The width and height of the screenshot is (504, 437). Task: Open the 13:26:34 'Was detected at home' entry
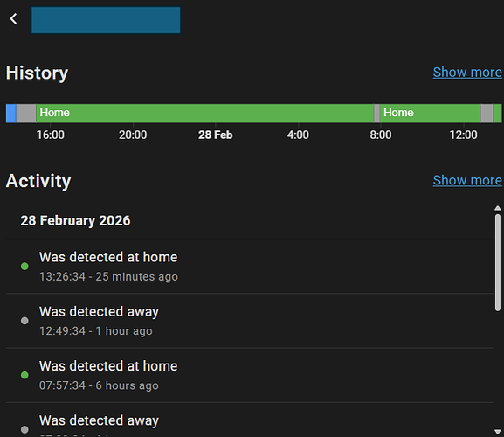click(249, 266)
